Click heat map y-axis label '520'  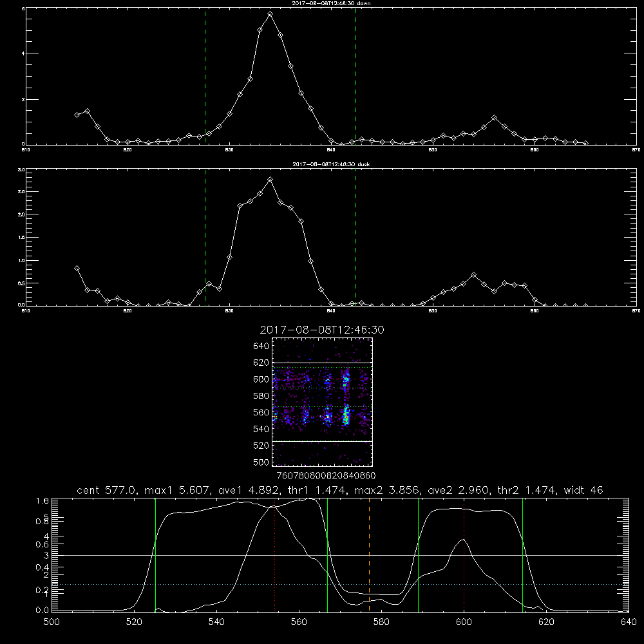point(261,446)
